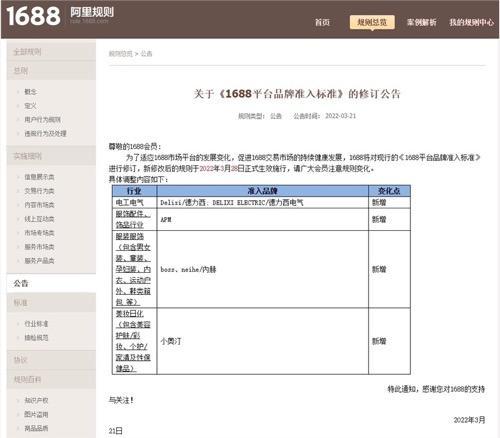
Task: Expand the 总则 sidebar header
Action: click(51, 70)
